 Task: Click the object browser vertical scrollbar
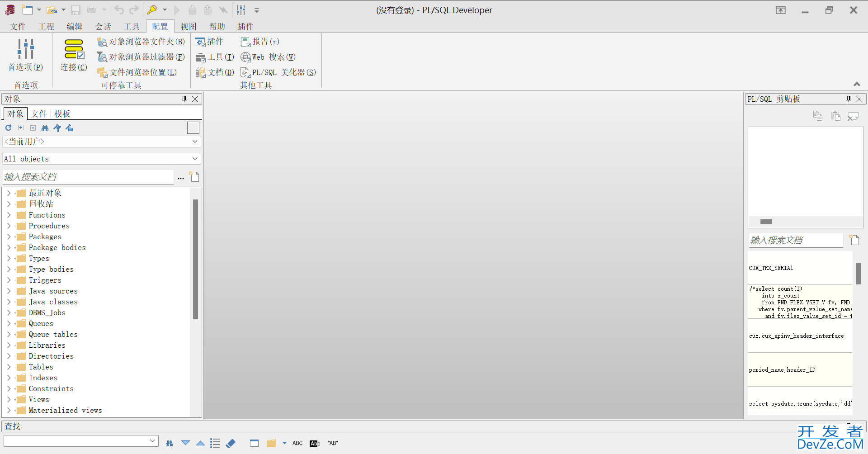tap(195, 259)
